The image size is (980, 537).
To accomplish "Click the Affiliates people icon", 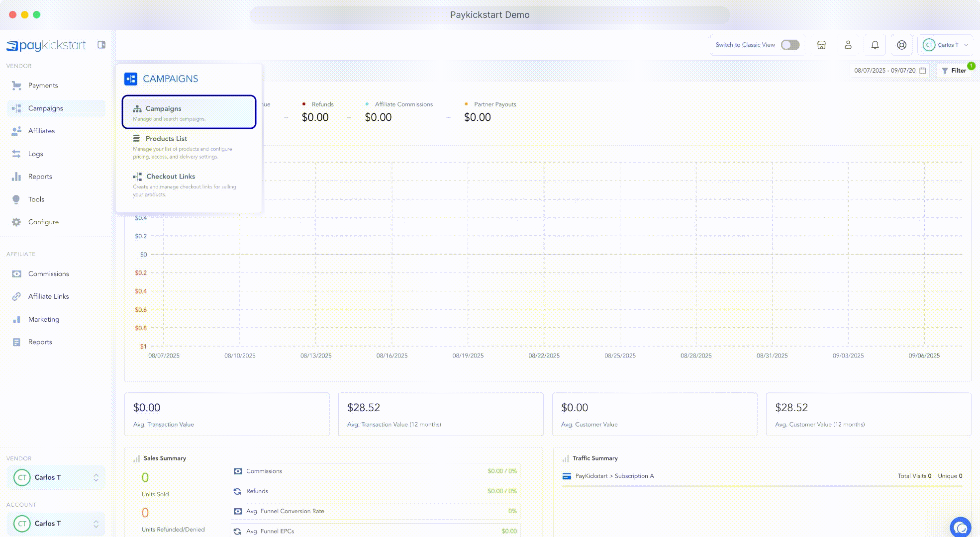I will tap(16, 131).
